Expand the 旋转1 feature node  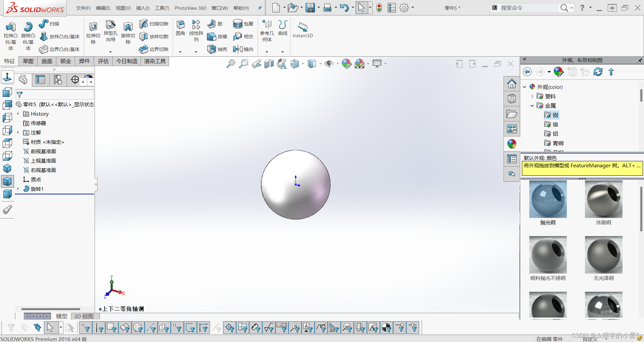click(18, 189)
